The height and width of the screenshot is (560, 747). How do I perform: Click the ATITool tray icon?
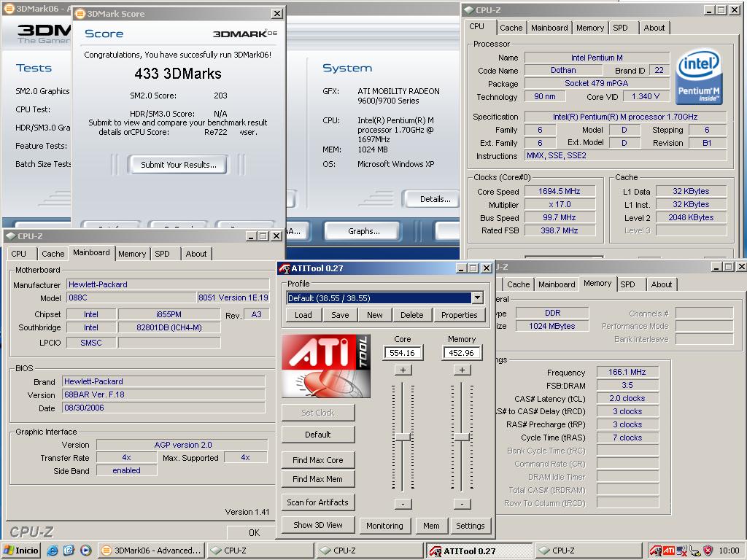point(656,551)
